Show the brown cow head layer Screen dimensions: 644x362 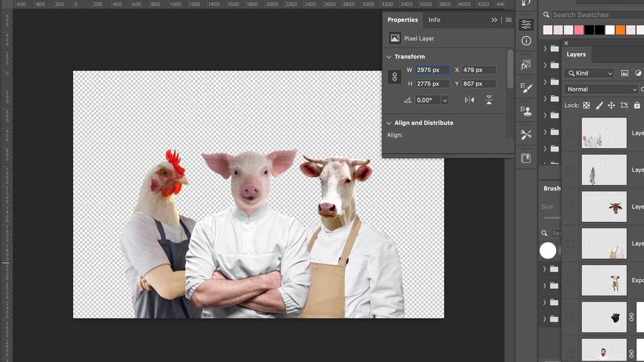pos(570,206)
